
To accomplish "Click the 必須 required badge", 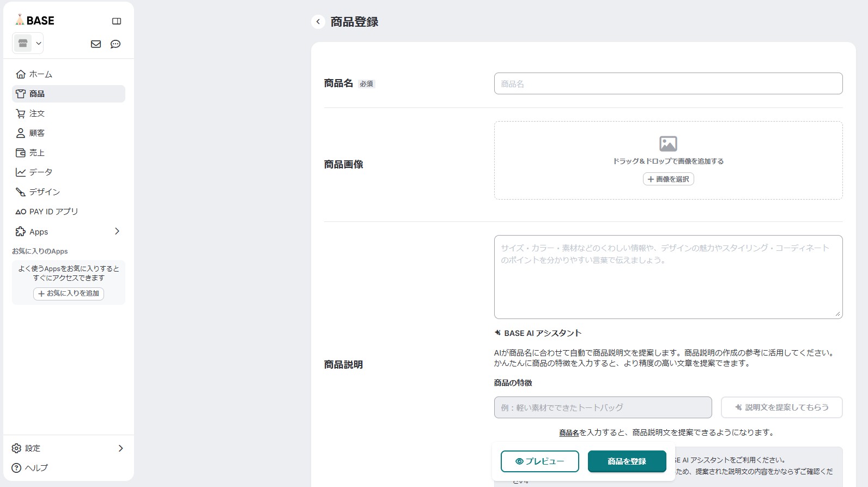I will [367, 84].
